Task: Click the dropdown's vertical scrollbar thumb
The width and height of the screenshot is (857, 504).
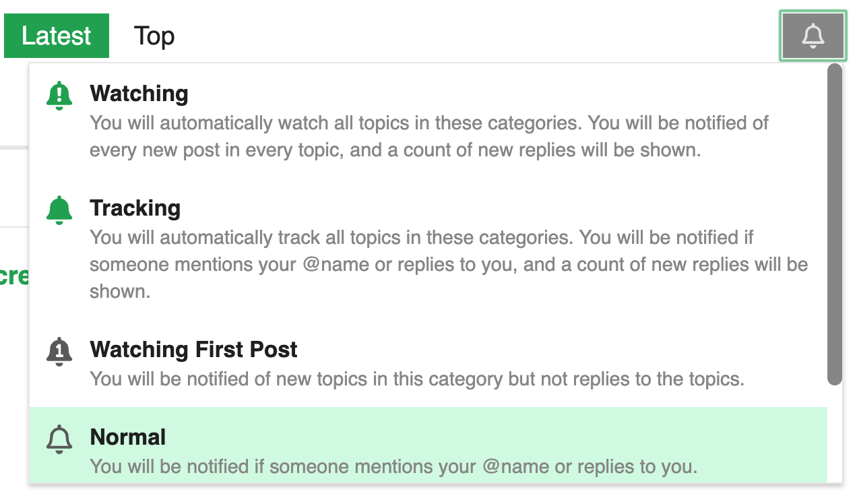Action: coord(834,224)
